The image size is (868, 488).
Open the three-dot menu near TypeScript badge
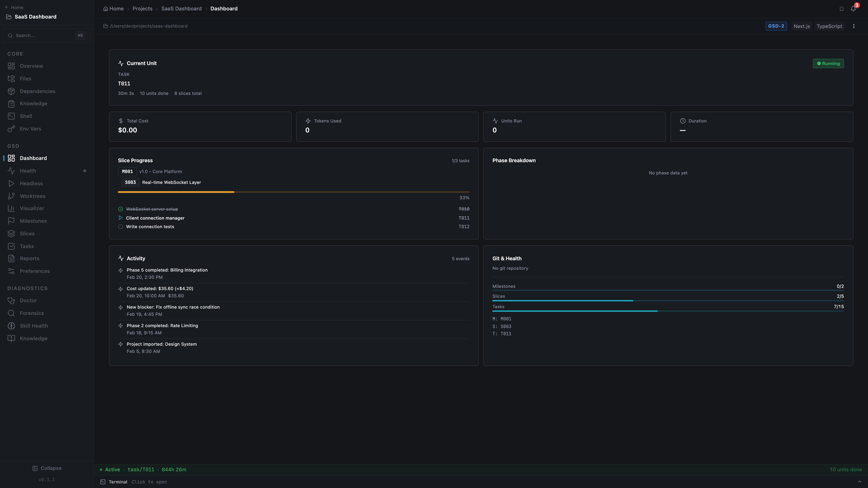[x=854, y=26]
